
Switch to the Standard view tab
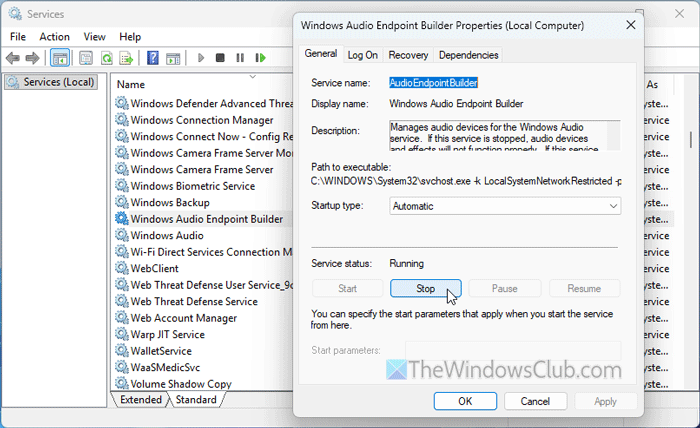pyautogui.click(x=196, y=399)
